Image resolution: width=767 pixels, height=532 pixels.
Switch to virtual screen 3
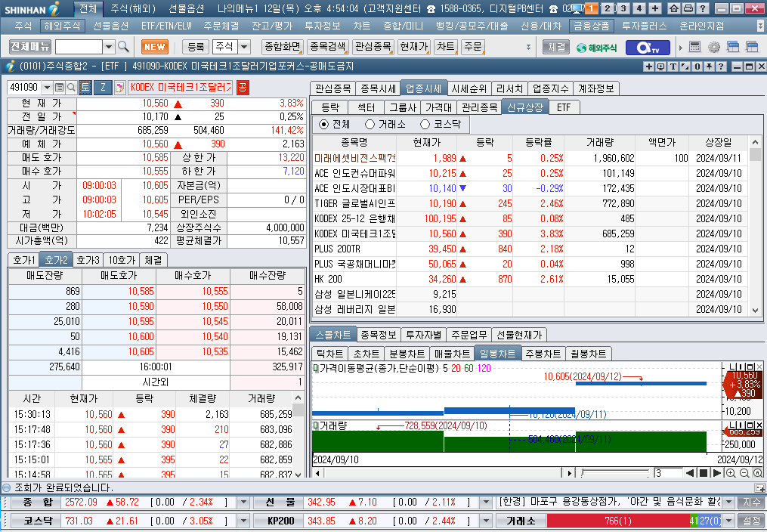tap(623, 8)
